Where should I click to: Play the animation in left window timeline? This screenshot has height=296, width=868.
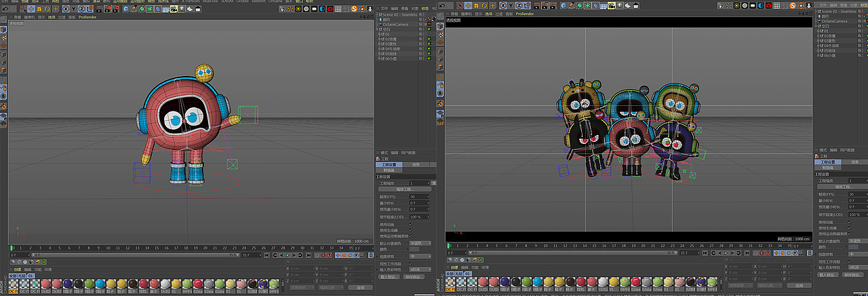(288, 255)
